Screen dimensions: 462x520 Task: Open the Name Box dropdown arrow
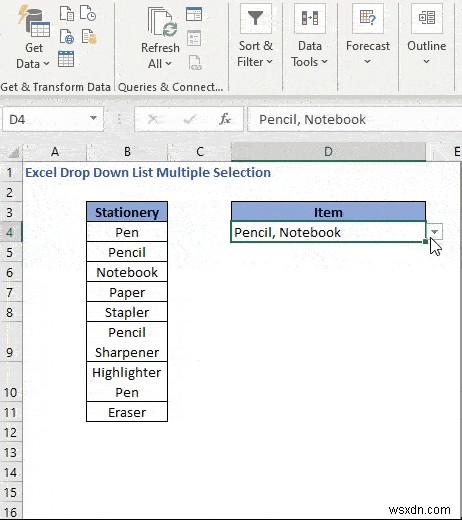(93, 118)
